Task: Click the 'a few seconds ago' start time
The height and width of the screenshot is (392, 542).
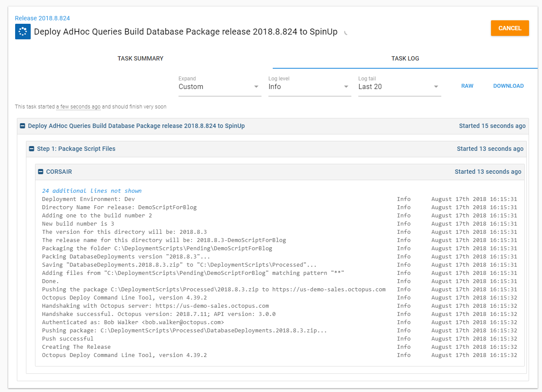Action: [78, 107]
